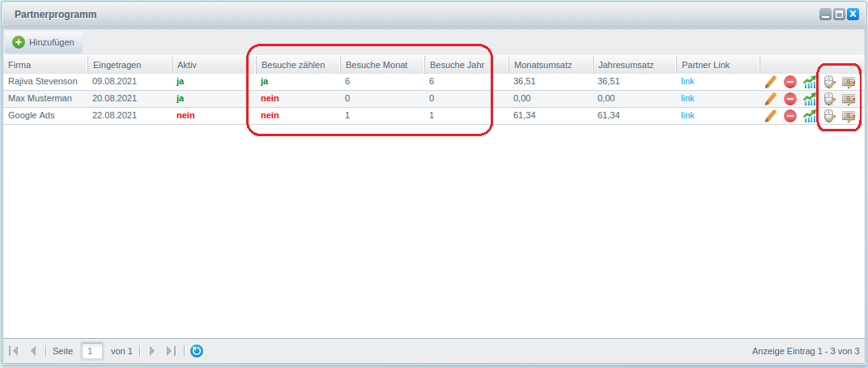This screenshot has width=868, height=368.
Task: Click the Monatsumsatz column header
Action: 550,65
